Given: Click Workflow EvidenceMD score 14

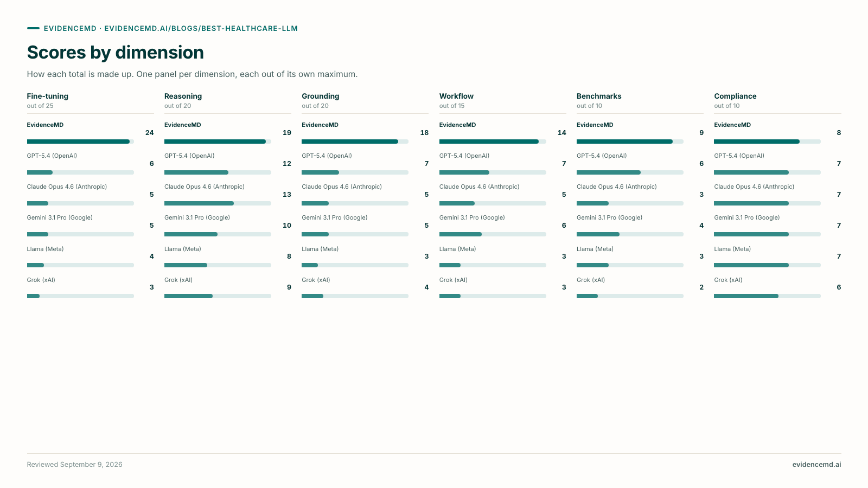Looking at the screenshot, I should pyautogui.click(x=561, y=132).
